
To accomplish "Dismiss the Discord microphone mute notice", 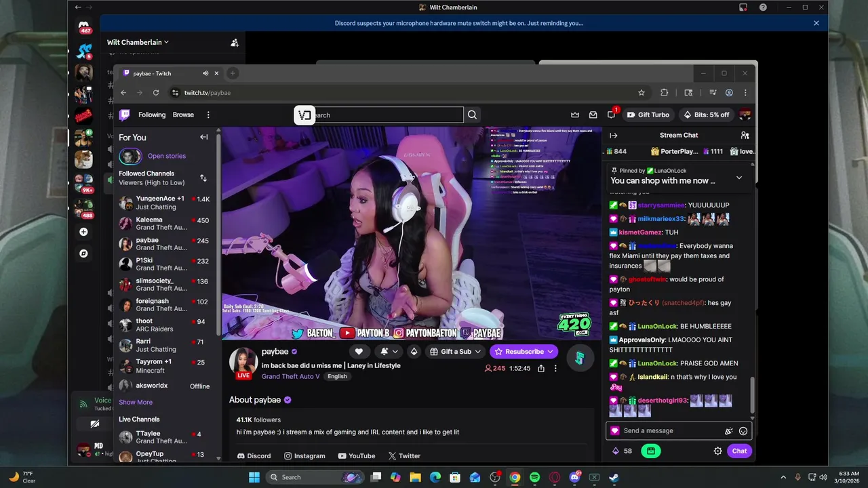I will pyautogui.click(x=816, y=23).
